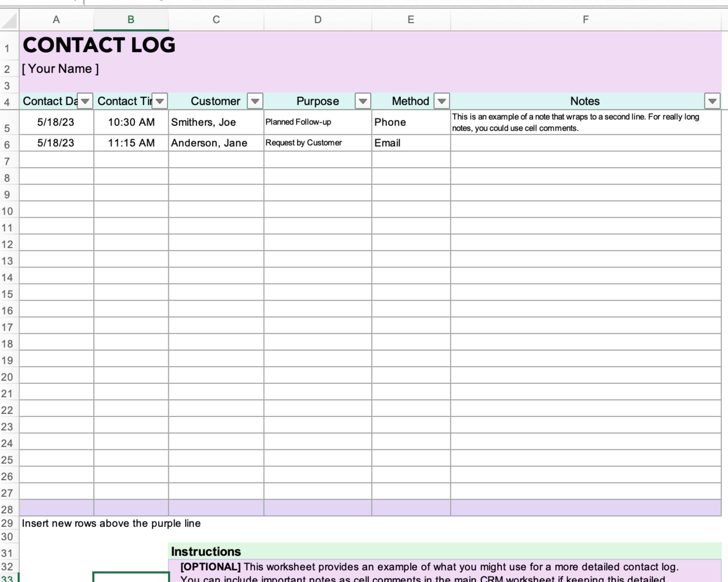Click the date cell beside 10:30 AM
This screenshot has height=582, width=728.
click(x=56, y=122)
